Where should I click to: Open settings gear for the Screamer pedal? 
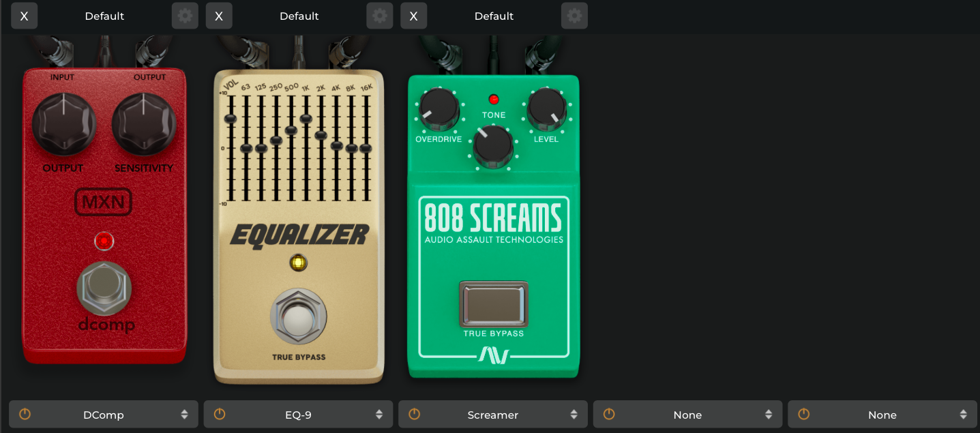point(574,16)
